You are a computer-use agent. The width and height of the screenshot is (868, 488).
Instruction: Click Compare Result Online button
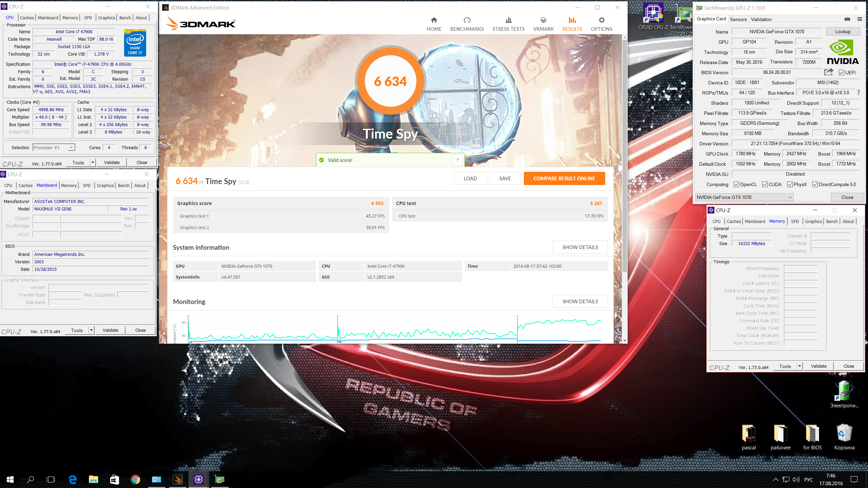[564, 178]
